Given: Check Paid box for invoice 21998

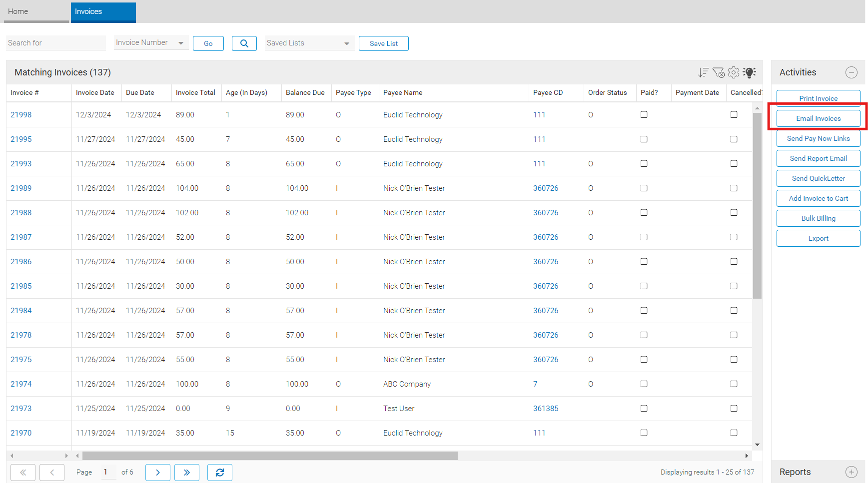Looking at the screenshot, I should pyautogui.click(x=644, y=115).
